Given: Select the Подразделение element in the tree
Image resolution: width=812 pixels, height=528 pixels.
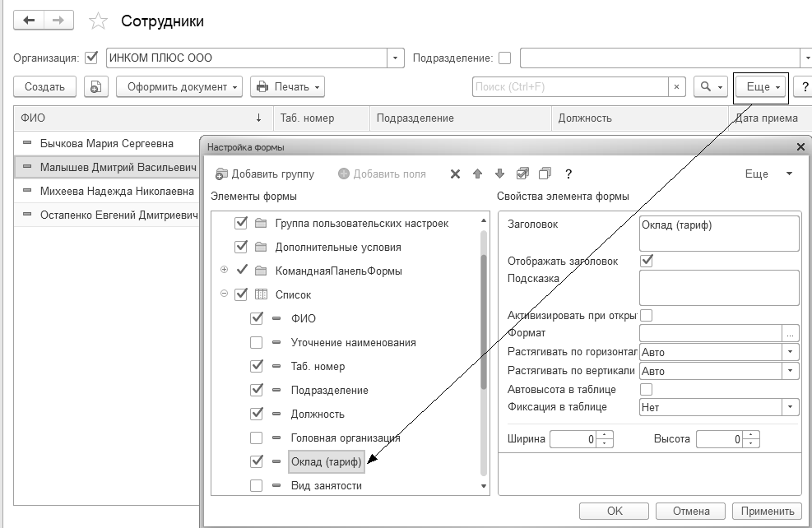Looking at the screenshot, I should [x=329, y=391].
